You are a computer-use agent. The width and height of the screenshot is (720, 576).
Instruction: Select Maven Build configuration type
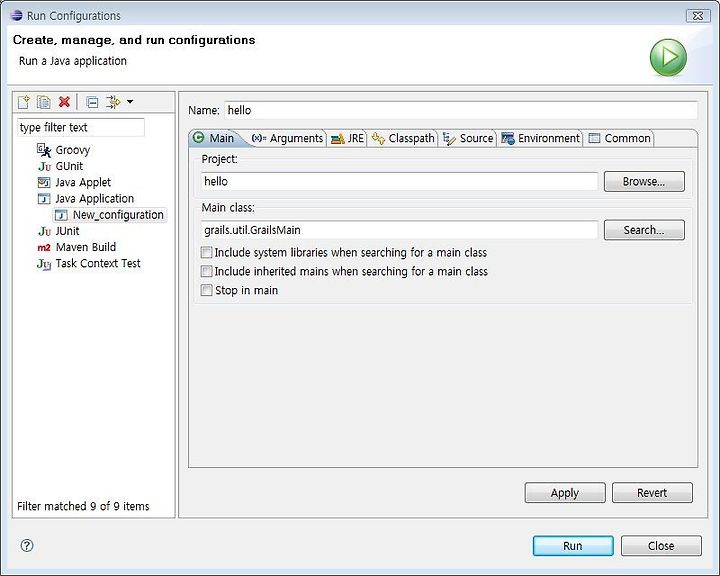tap(86, 247)
